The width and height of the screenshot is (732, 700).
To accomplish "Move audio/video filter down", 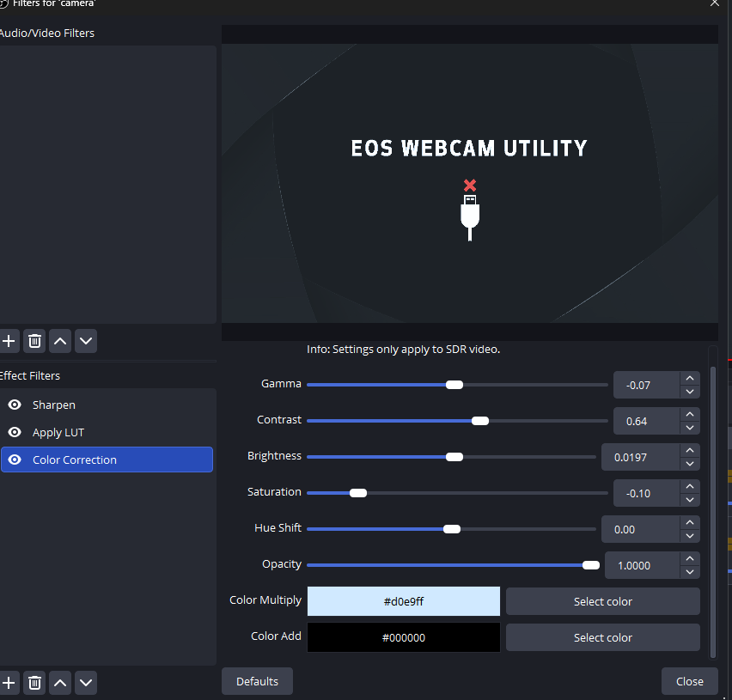I will (86, 341).
